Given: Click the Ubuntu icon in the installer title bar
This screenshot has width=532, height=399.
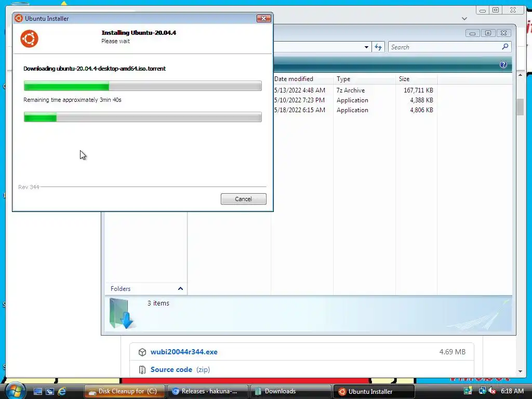Looking at the screenshot, I should 19,18.
